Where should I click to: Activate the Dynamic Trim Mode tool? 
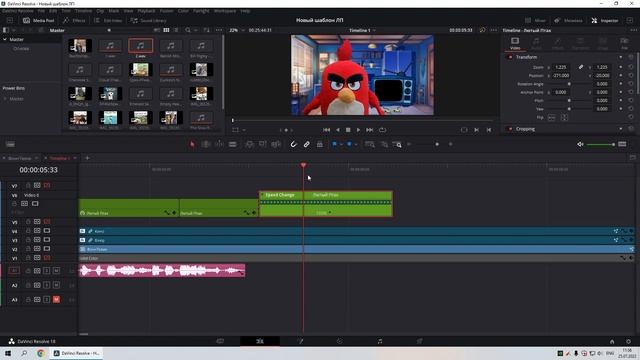pyautogui.click(x=219, y=144)
